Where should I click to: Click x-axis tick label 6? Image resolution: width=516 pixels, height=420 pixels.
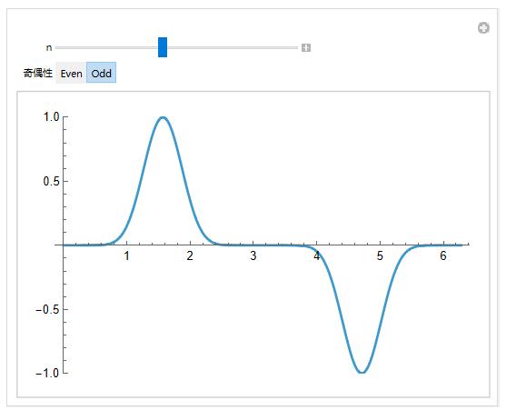click(x=443, y=256)
